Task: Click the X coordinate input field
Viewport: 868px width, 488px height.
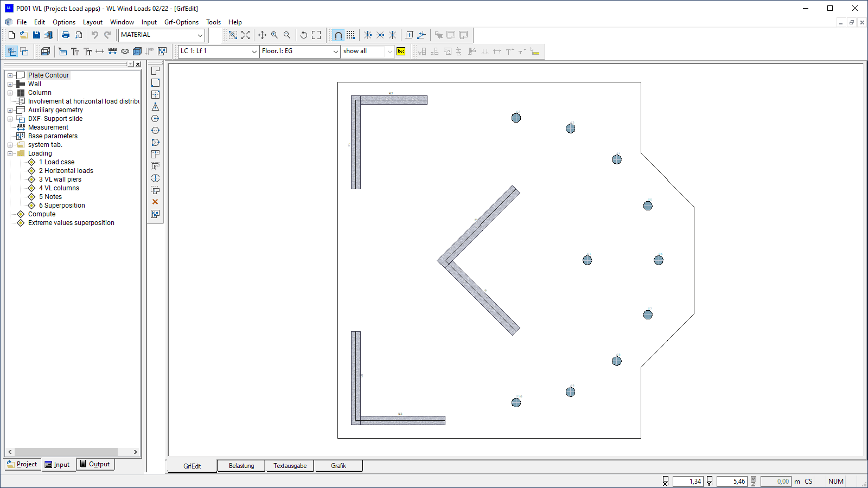Action: coord(687,481)
